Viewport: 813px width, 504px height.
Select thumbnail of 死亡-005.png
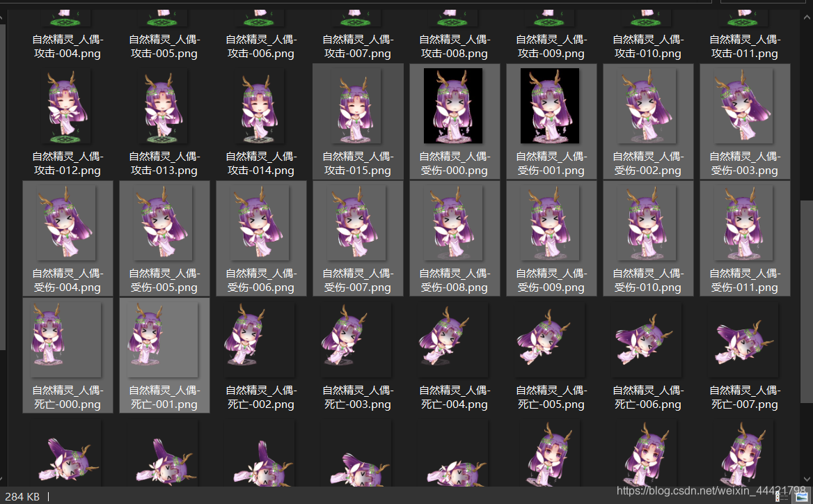[x=550, y=340]
